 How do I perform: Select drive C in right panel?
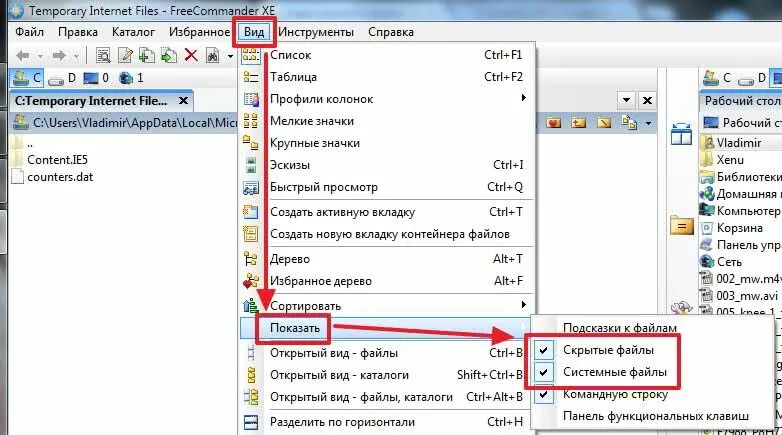pyautogui.click(x=717, y=78)
